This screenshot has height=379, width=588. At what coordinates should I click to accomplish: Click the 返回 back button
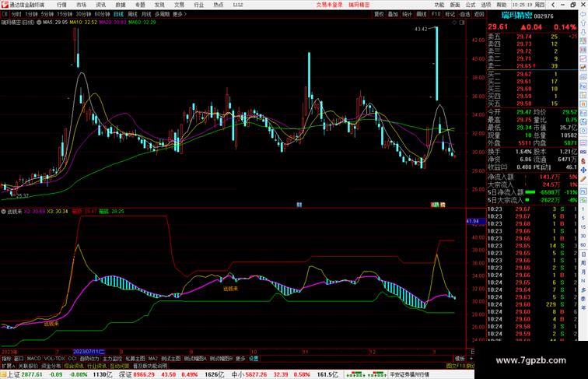(479, 14)
